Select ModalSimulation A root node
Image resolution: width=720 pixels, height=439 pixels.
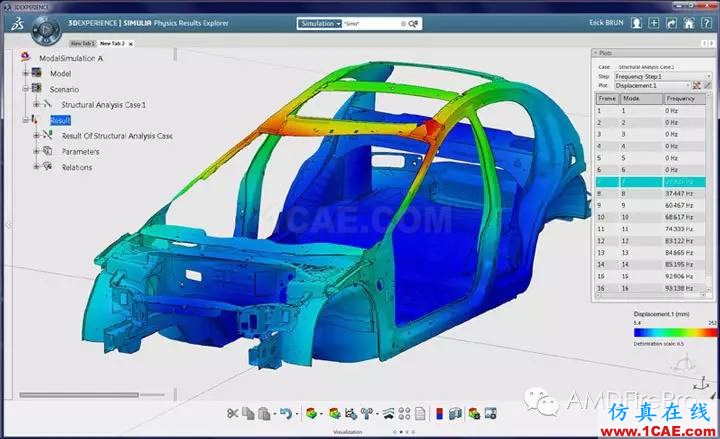pyautogui.click(x=71, y=58)
